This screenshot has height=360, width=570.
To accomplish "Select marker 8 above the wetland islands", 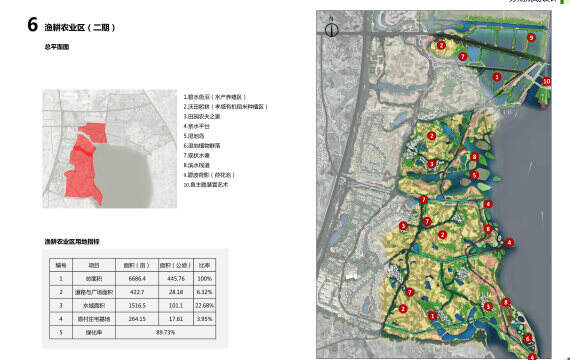I will [474, 157].
